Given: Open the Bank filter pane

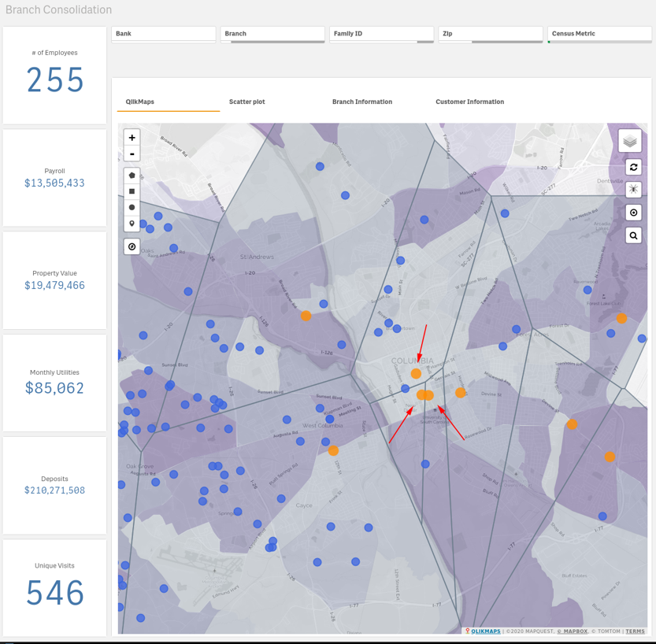Looking at the screenshot, I should 164,34.
